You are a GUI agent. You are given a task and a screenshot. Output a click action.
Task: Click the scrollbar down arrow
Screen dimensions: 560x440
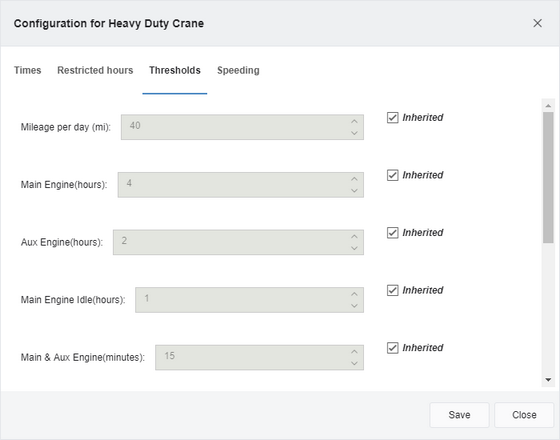(x=548, y=380)
